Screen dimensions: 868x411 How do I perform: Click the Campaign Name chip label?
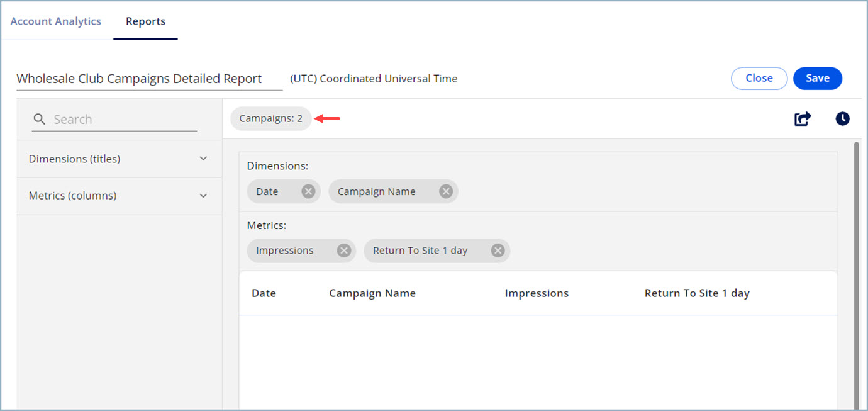coord(376,192)
